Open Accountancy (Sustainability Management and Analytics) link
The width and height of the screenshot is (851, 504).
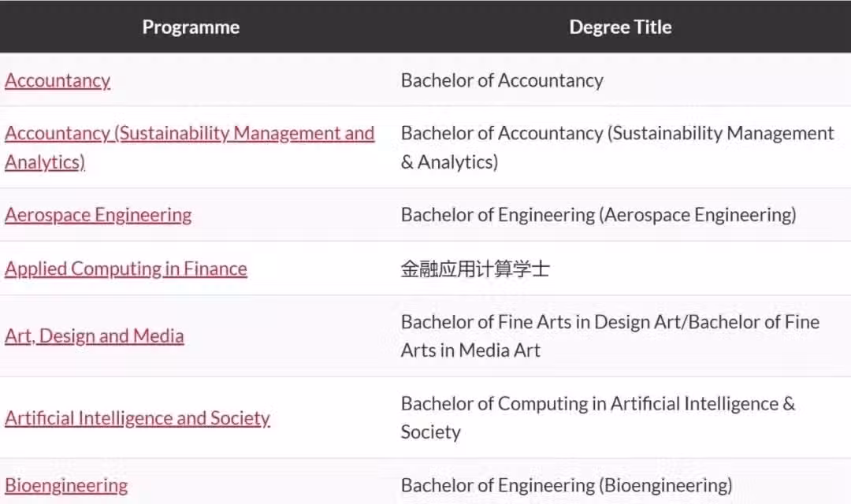pos(189,147)
